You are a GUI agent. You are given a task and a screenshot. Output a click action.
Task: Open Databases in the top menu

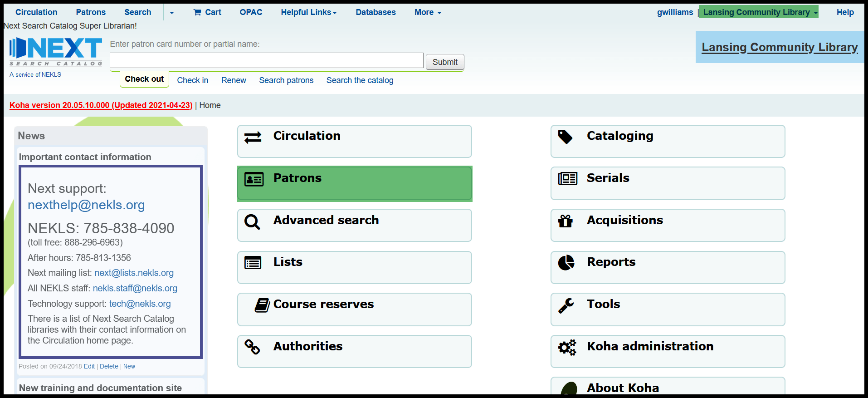(375, 12)
